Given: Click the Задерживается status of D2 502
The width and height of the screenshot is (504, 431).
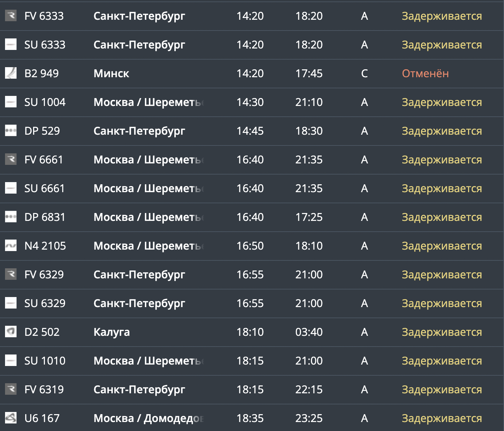Looking at the screenshot, I should (442, 332).
